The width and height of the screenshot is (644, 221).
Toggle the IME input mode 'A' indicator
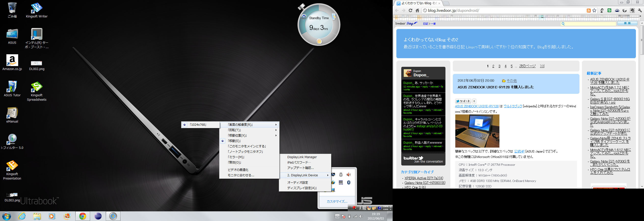[x=360, y=208]
